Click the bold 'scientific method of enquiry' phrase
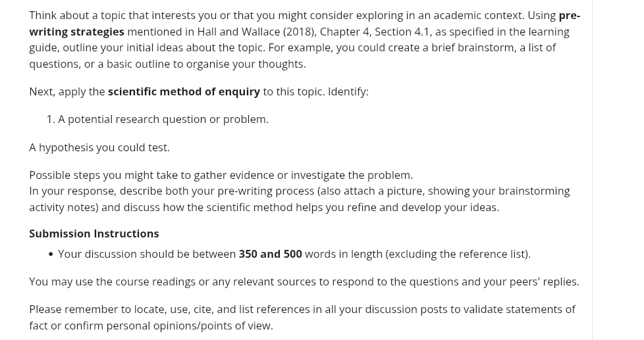Image resolution: width=644 pixels, height=340 pixels. 184,91
